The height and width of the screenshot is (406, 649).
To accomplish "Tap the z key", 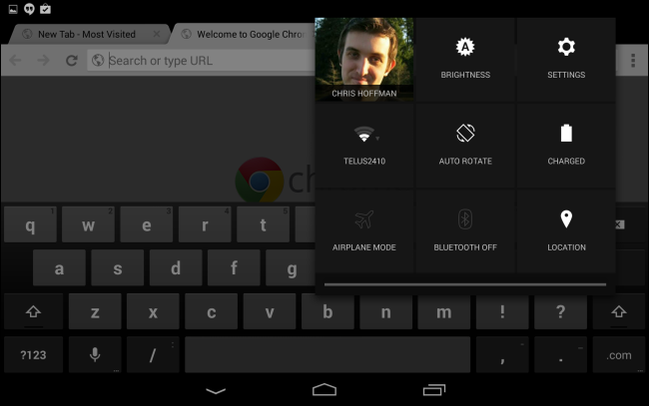I will [95, 311].
